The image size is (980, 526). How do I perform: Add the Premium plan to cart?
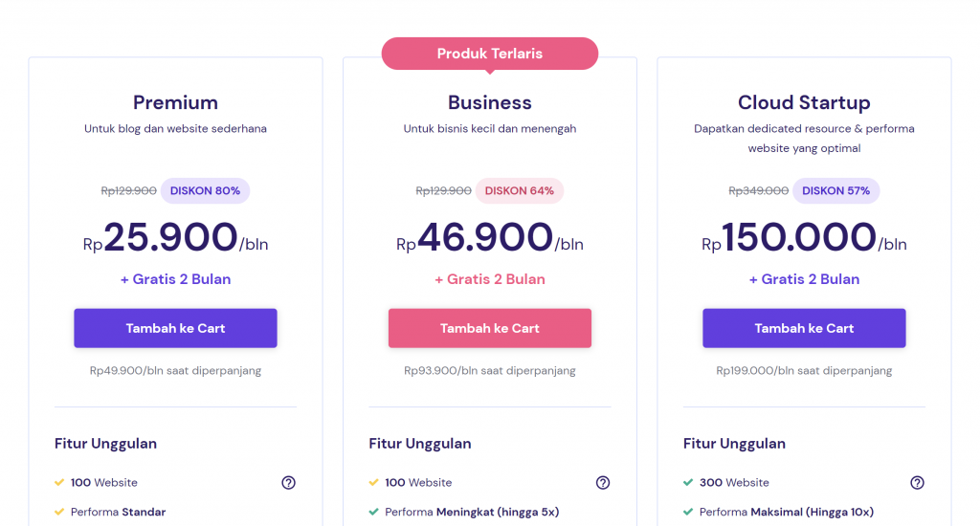pos(175,328)
